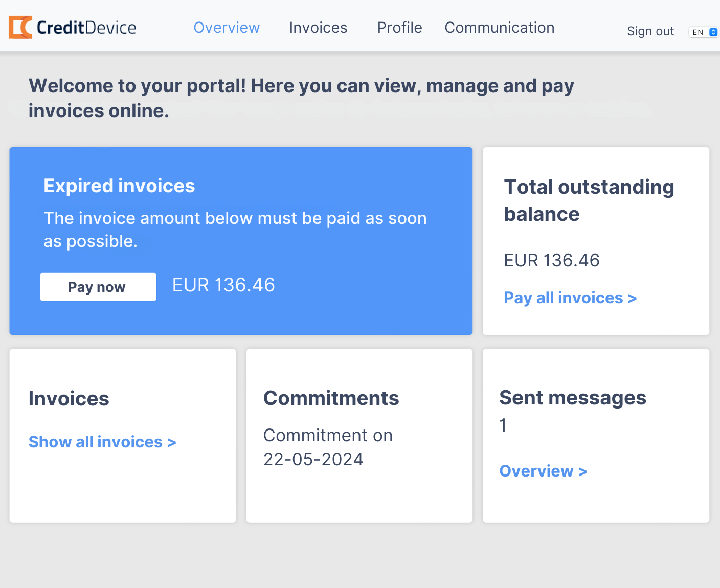Click the CreditDevice brand name text
The image size is (720, 588).
(x=86, y=28)
